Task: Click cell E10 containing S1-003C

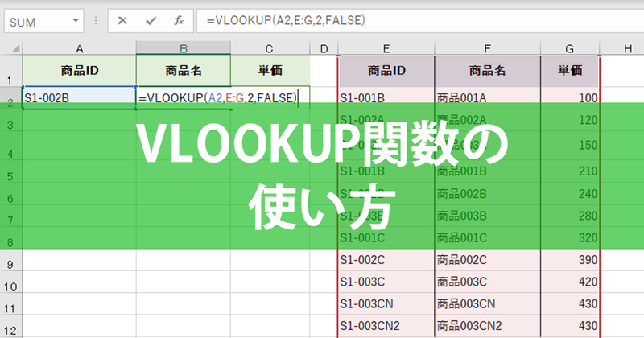Action: coord(386,282)
